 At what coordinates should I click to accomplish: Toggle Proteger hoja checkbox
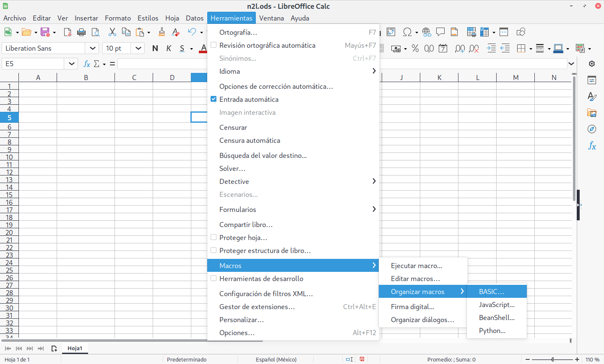[x=213, y=237]
